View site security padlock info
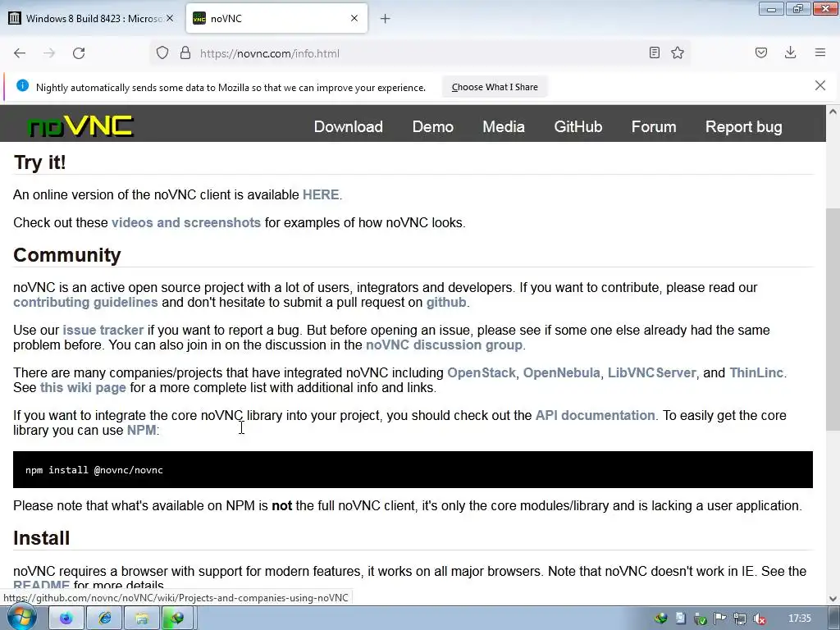The width and height of the screenshot is (840, 630). (185, 53)
